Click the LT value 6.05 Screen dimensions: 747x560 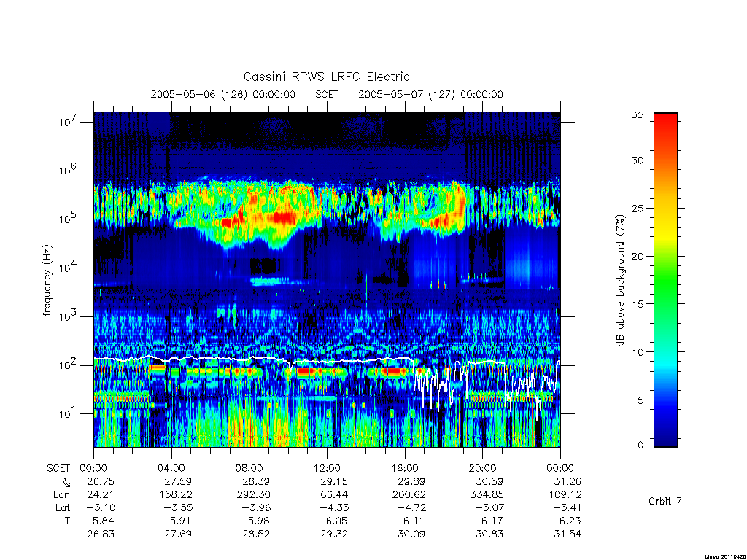click(x=337, y=521)
